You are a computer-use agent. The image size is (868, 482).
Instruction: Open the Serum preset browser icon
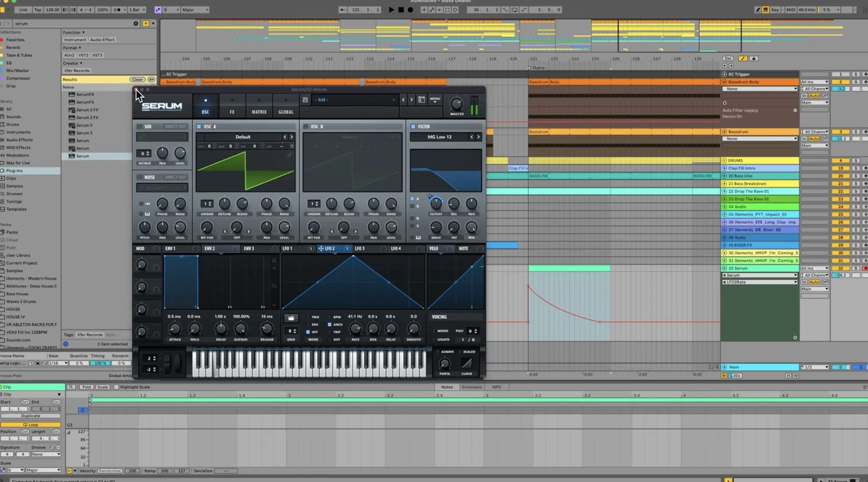click(x=421, y=99)
